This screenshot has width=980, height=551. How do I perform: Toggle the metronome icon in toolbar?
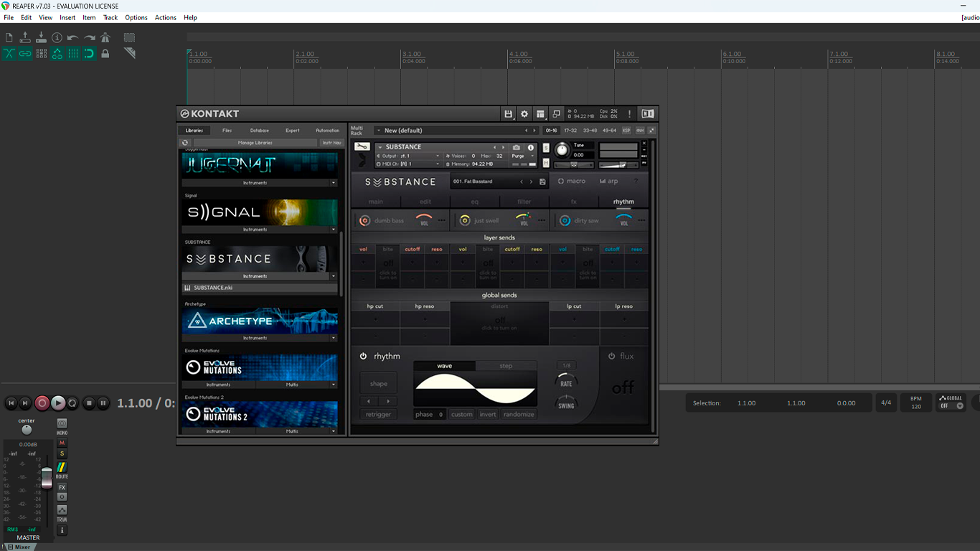(105, 37)
